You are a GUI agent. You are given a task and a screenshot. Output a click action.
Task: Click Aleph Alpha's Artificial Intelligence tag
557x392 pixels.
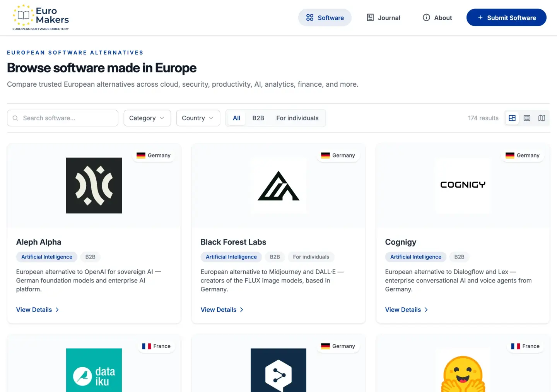(47, 257)
